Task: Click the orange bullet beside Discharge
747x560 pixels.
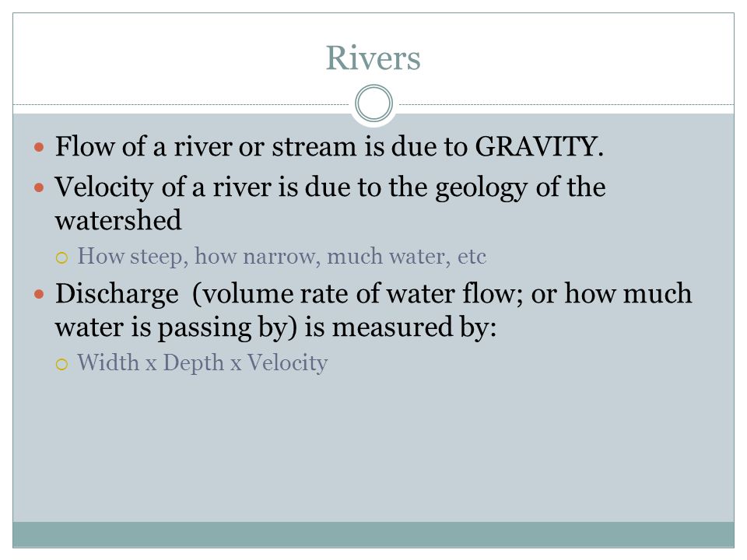Action: tap(39, 294)
